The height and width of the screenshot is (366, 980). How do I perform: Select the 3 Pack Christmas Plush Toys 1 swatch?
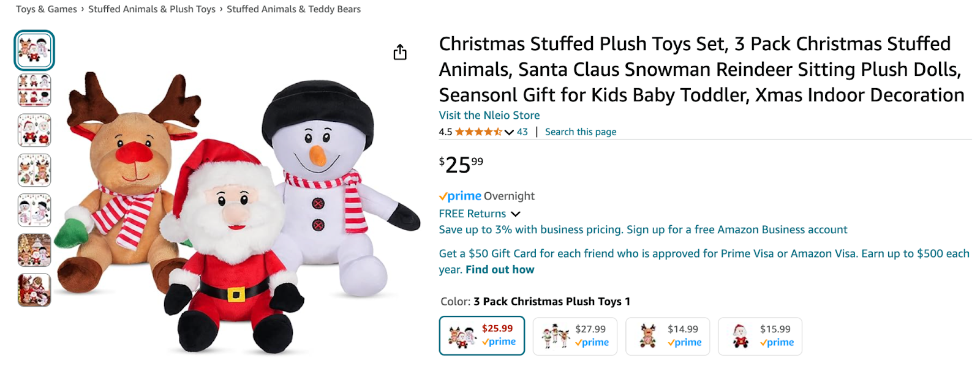tap(481, 335)
